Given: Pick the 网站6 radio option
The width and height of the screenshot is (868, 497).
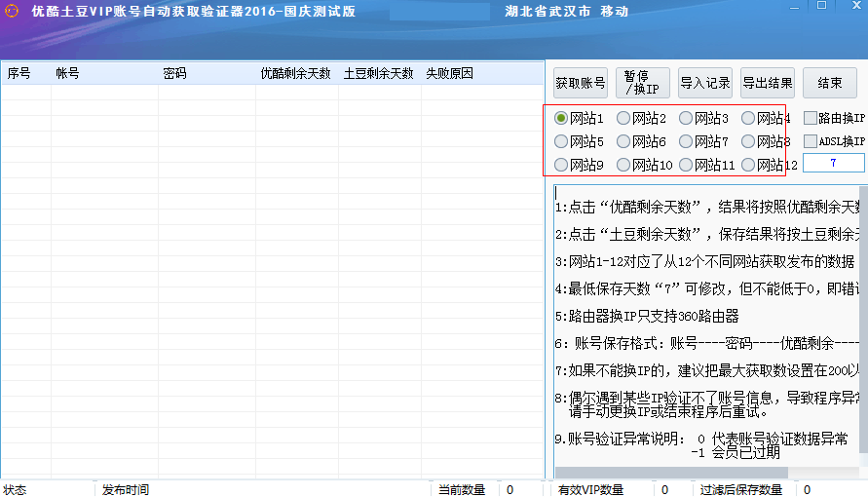Looking at the screenshot, I should pyautogui.click(x=623, y=141).
